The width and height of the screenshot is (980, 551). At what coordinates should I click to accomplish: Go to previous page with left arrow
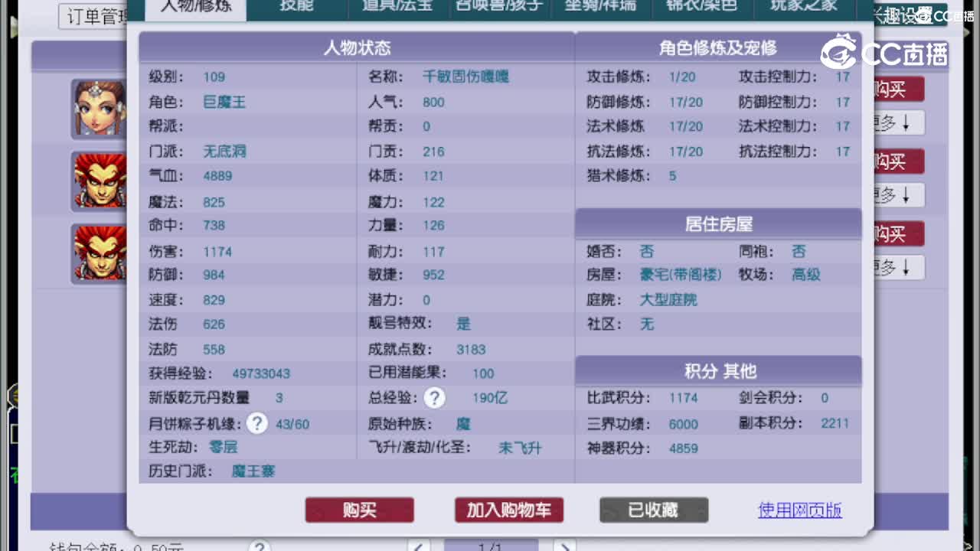[418, 546]
